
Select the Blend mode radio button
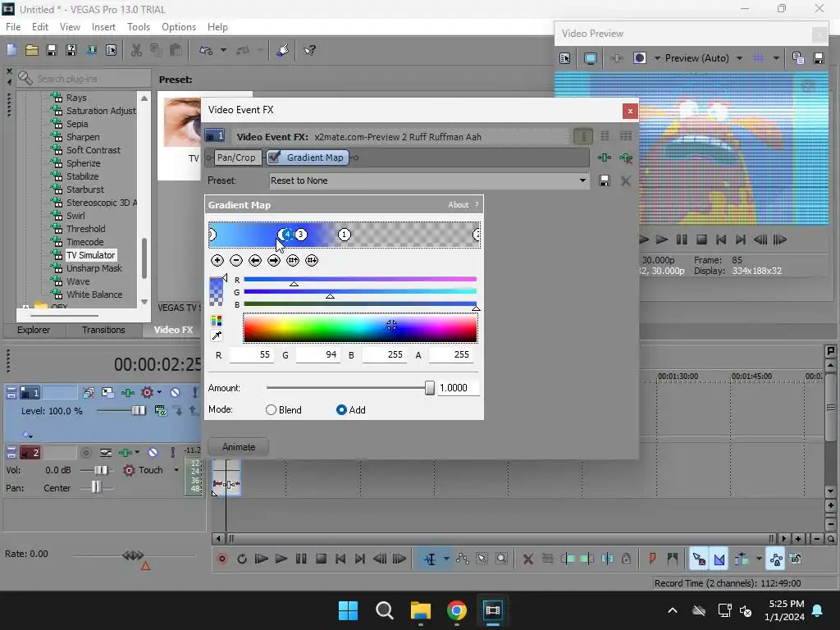[x=271, y=410]
